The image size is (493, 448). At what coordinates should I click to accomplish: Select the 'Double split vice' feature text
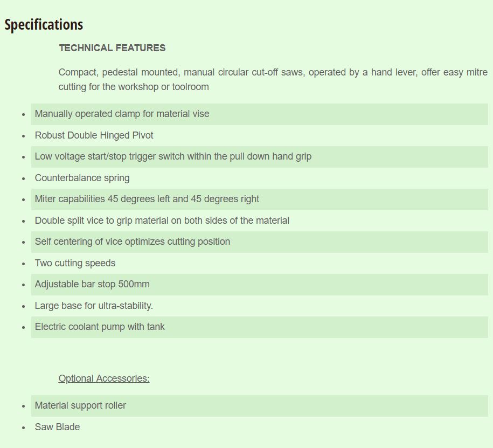point(162,220)
